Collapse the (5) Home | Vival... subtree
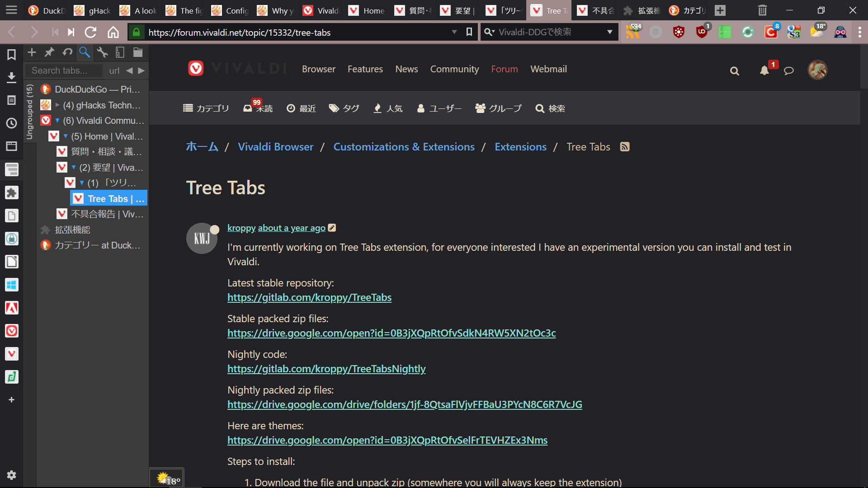 click(x=66, y=136)
